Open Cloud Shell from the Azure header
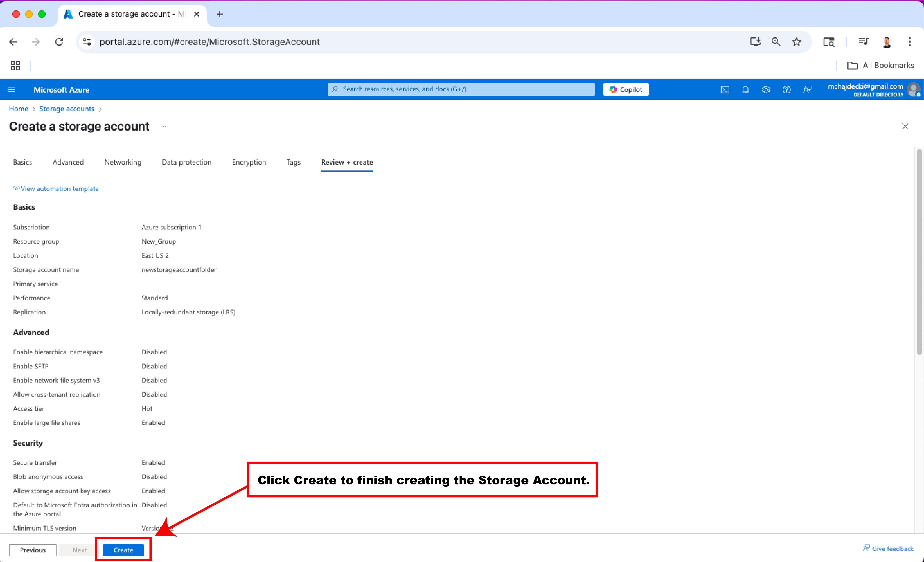The image size is (924, 562). click(725, 90)
